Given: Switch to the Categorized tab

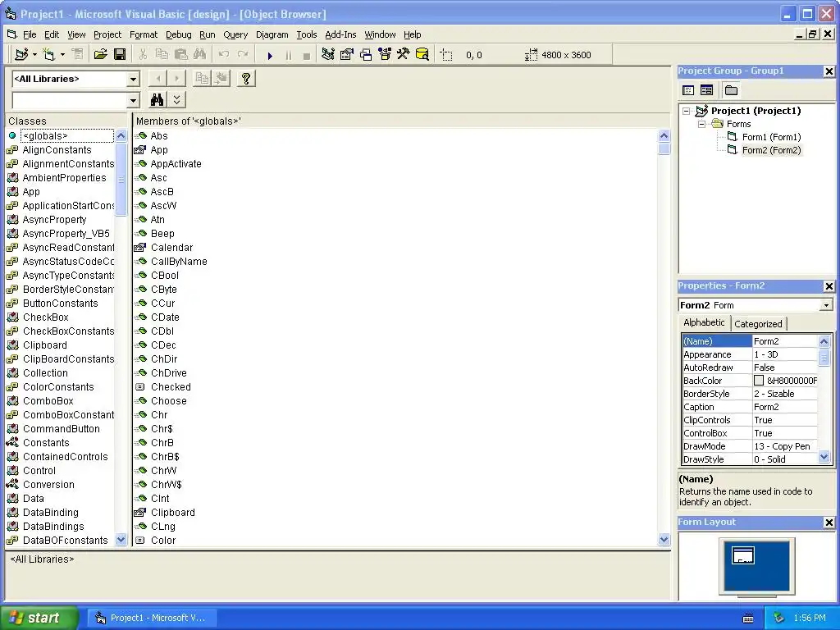Looking at the screenshot, I should [758, 323].
